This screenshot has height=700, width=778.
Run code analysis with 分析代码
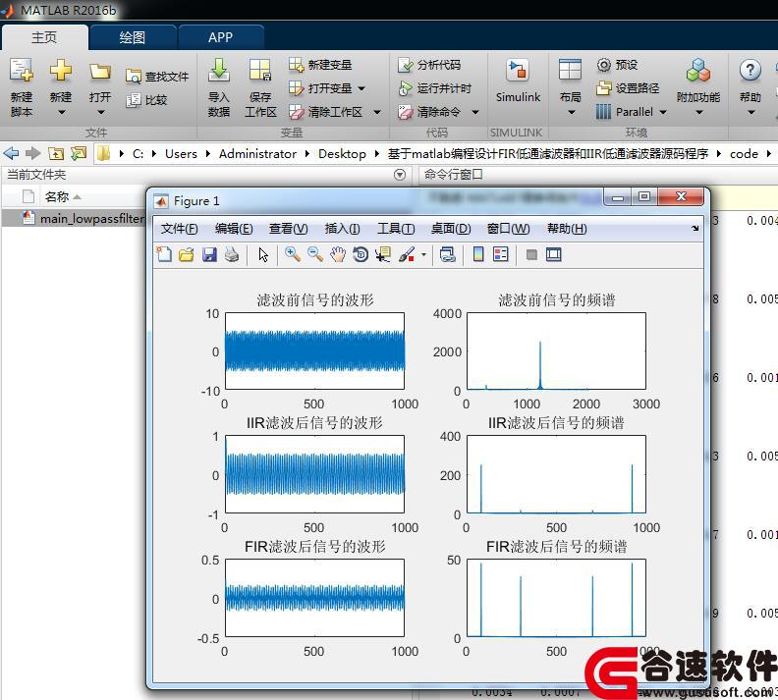[429, 65]
